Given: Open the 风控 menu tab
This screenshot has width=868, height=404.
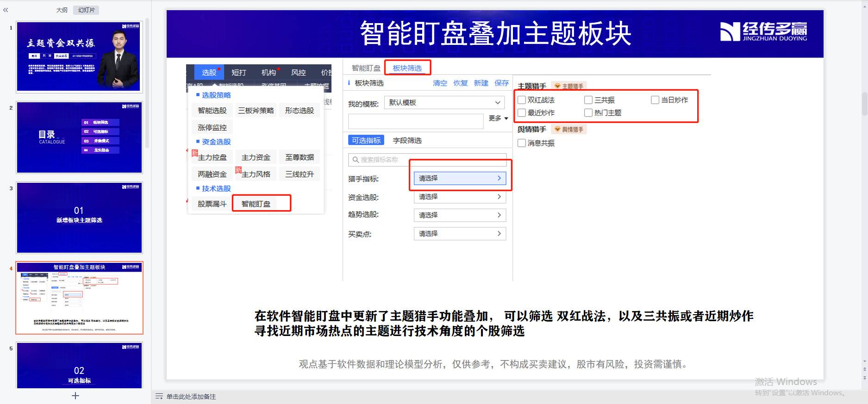Looking at the screenshot, I should [x=299, y=72].
